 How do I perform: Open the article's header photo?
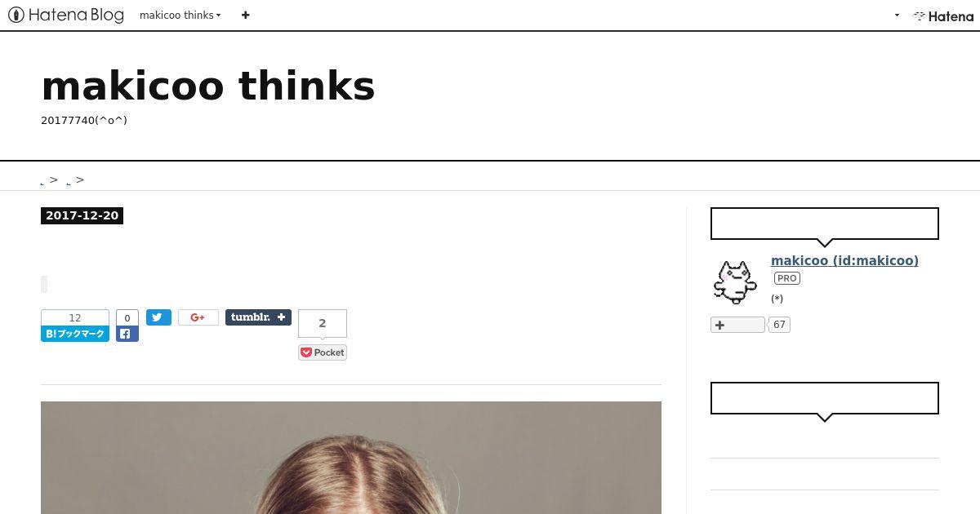(x=351, y=458)
